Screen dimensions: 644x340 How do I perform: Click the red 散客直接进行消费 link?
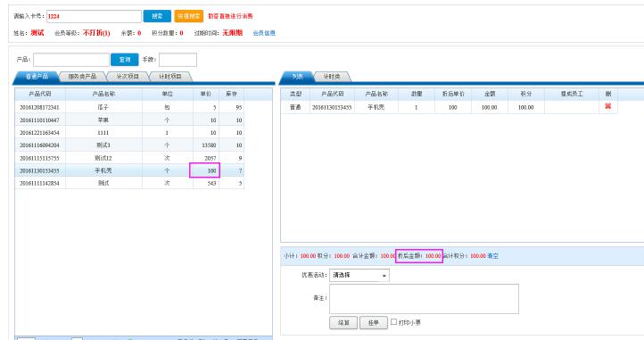tap(230, 16)
